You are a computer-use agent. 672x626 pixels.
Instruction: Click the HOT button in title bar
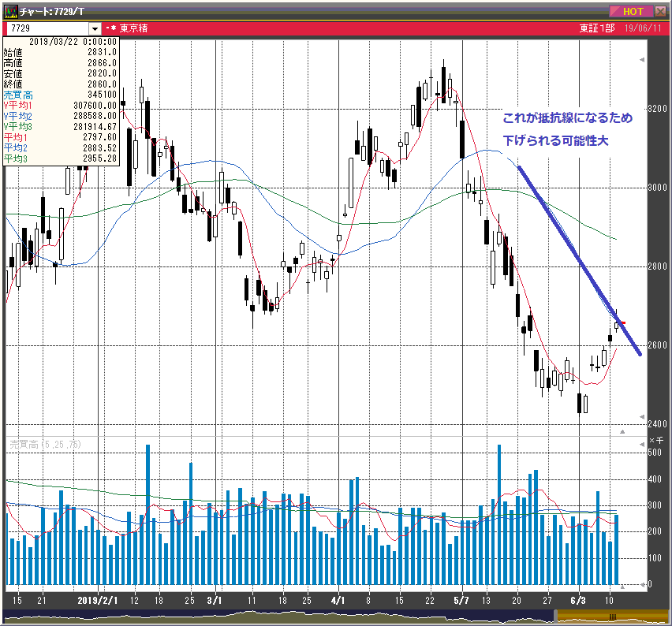click(633, 11)
